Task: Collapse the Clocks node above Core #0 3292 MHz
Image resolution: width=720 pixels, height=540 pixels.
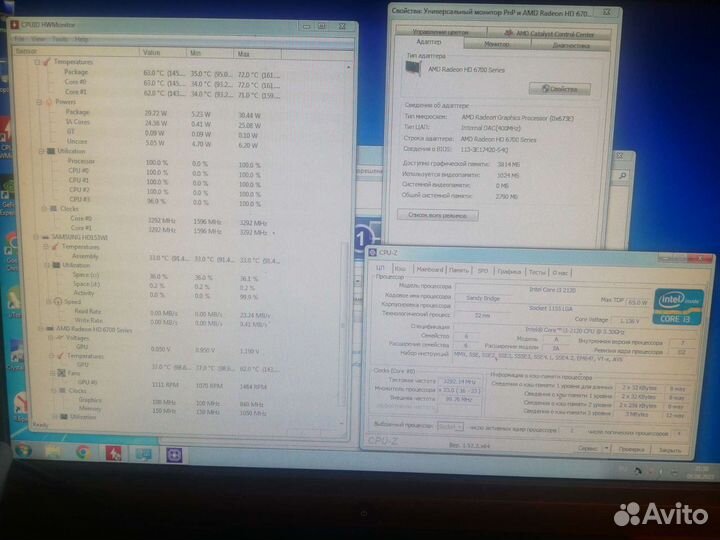Action: click(x=44, y=209)
